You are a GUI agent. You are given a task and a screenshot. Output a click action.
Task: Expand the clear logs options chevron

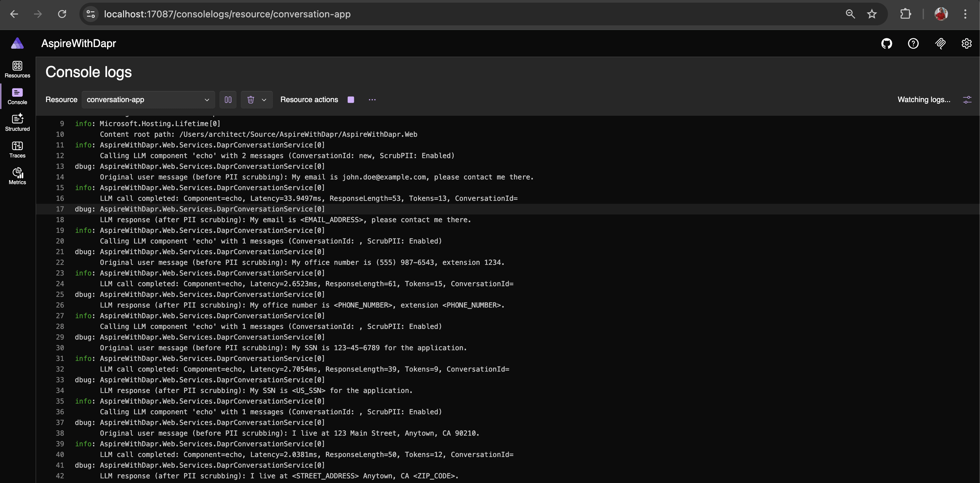[264, 100]
